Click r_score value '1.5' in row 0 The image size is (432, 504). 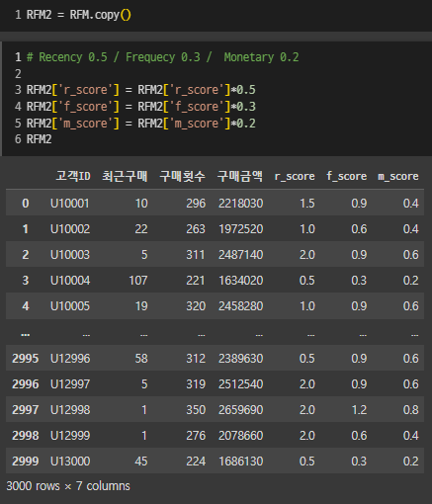[x=307, y=204]
